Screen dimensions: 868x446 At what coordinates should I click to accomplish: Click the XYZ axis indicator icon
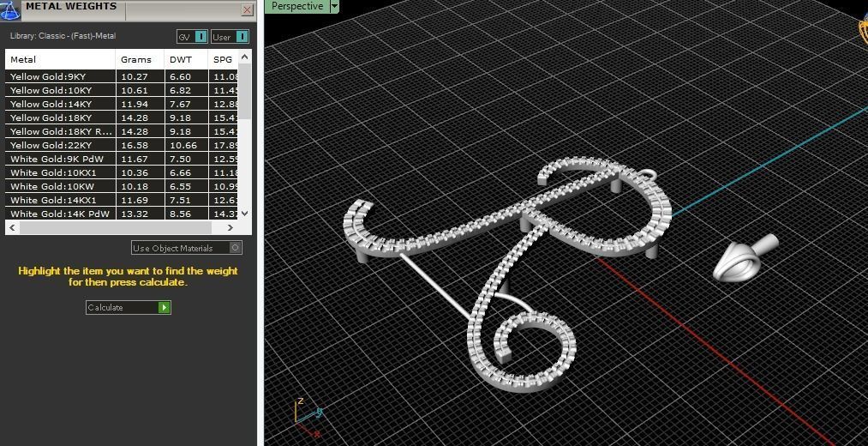point(308,417)
